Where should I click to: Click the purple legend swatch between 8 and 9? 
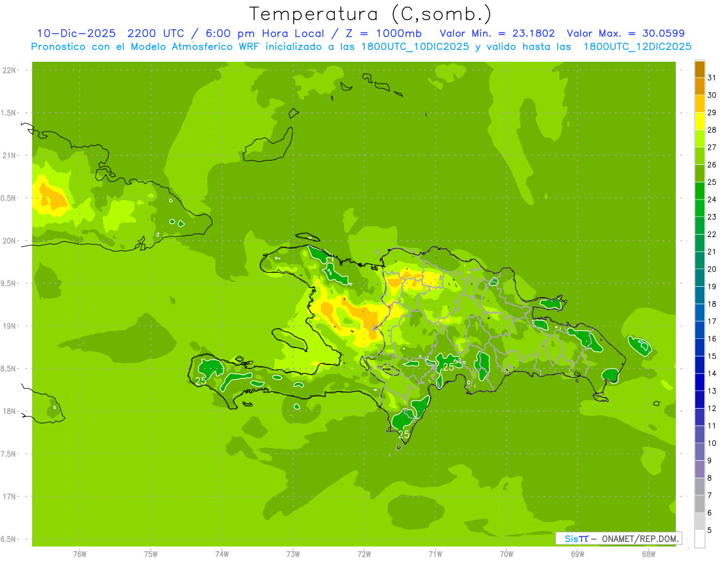coord(699,470)
